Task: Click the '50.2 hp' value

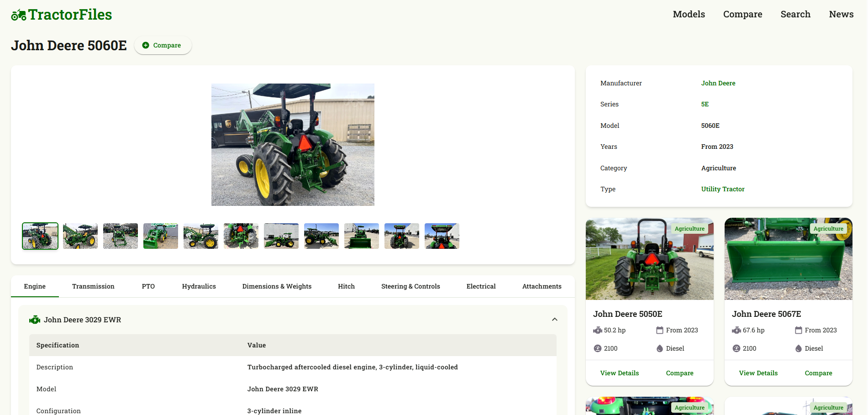Action: pos(615,330)
